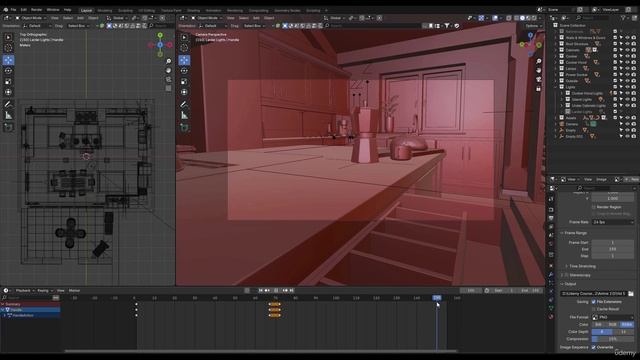The width and height of the screenshot is (640, 360).
Task: Choose color depth 16
Action: tap(624, 332)
